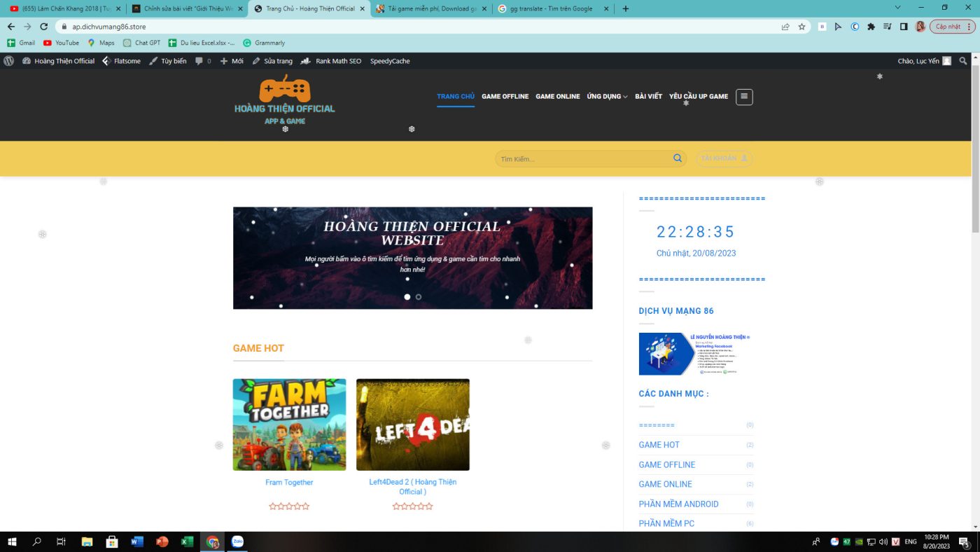Screen dimensions: 980x552
Task: Open the Windows Start menu
Action: (x=12, y=541)
